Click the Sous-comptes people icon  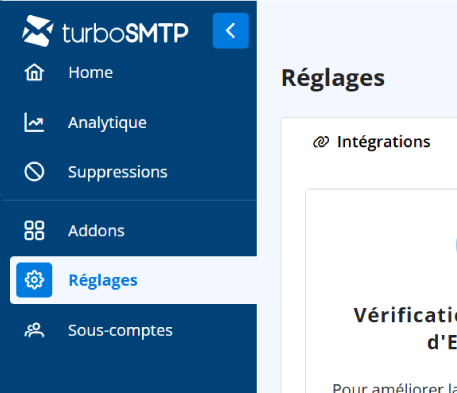coord(34,330)
